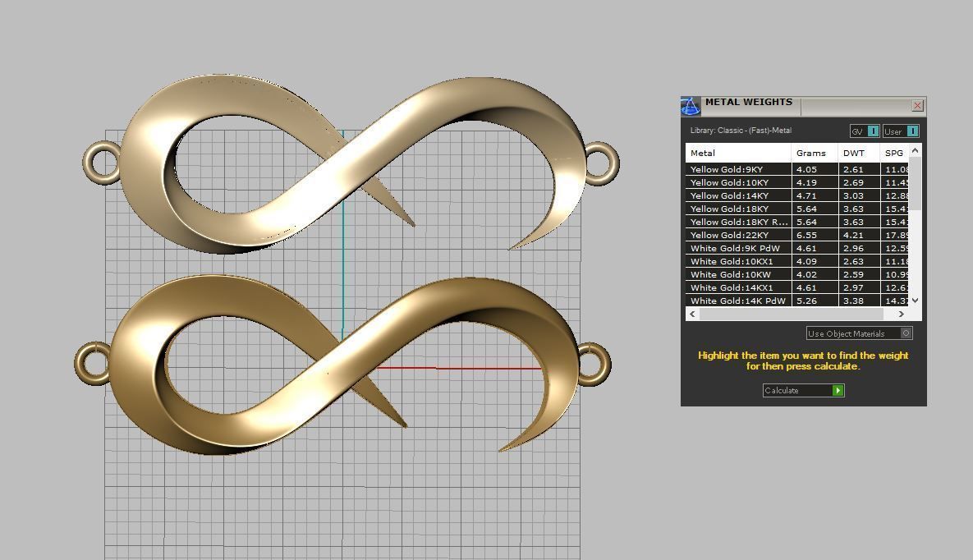The height and width of the screenshot is (560, 973).
Task: Click the indicator icon inside the GV button
Action: 873,131
